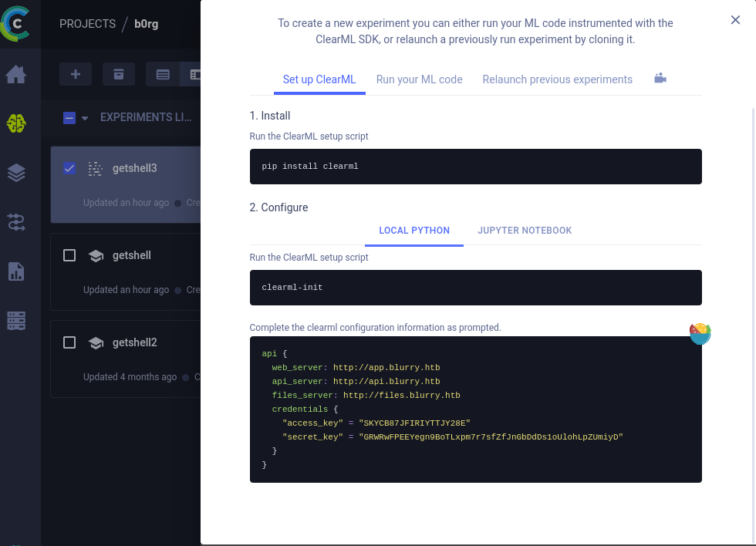
Task: Open the video tutorial camera icon
Action: click(660, 79)
